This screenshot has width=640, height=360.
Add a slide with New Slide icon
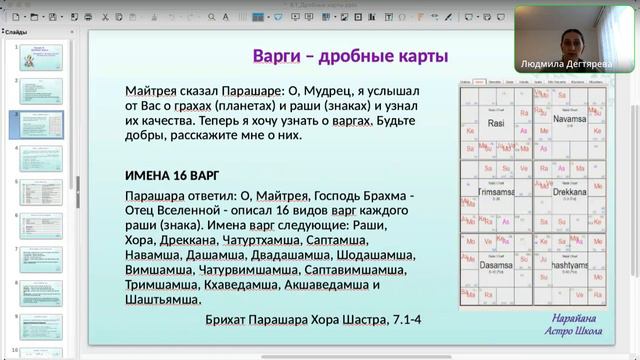pyautogui.click(x=469, y=17)
